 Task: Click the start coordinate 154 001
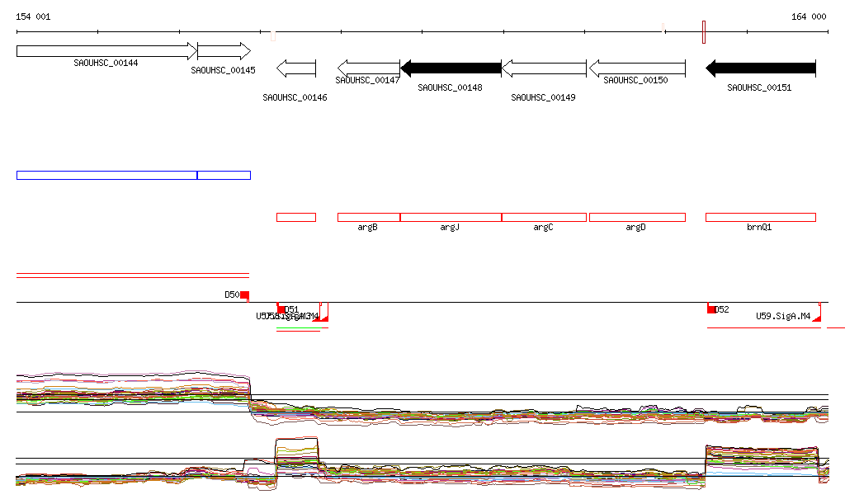33,16
